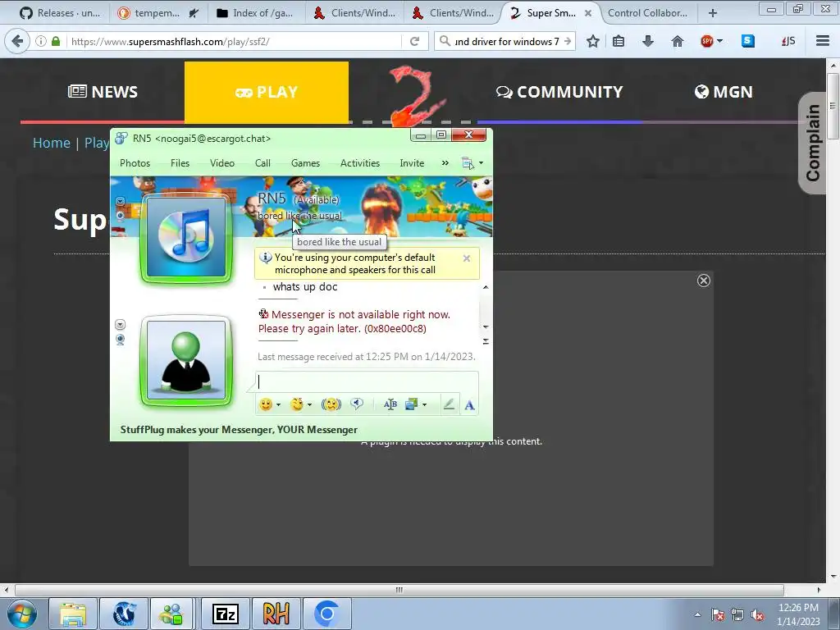Click the RN5 music note display picture
The image size is (840, 630).
[x=186, y=237]
